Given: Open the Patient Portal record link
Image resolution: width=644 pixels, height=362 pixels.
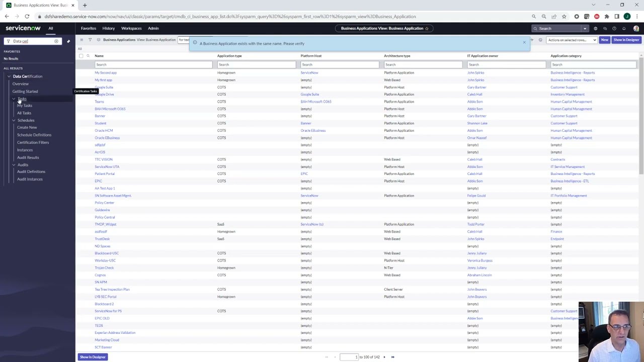Looking at the screenshot, I should pos(105,174).
